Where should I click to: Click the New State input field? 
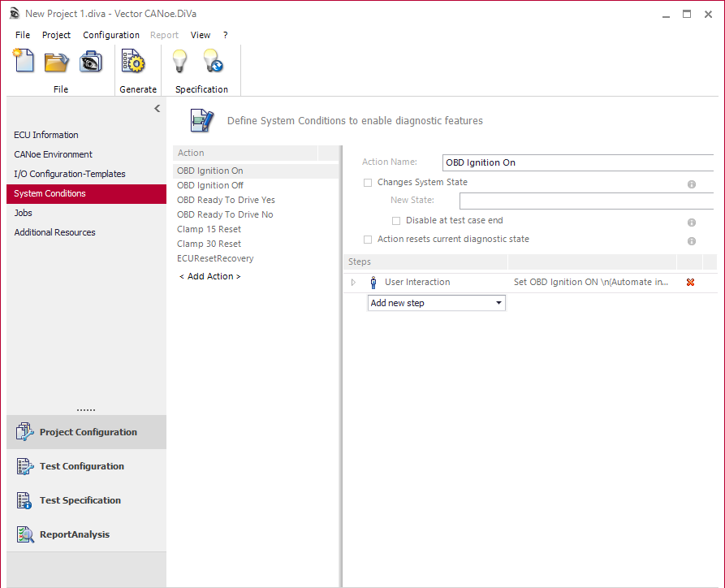pyautogui.click(x=587, y=201)
